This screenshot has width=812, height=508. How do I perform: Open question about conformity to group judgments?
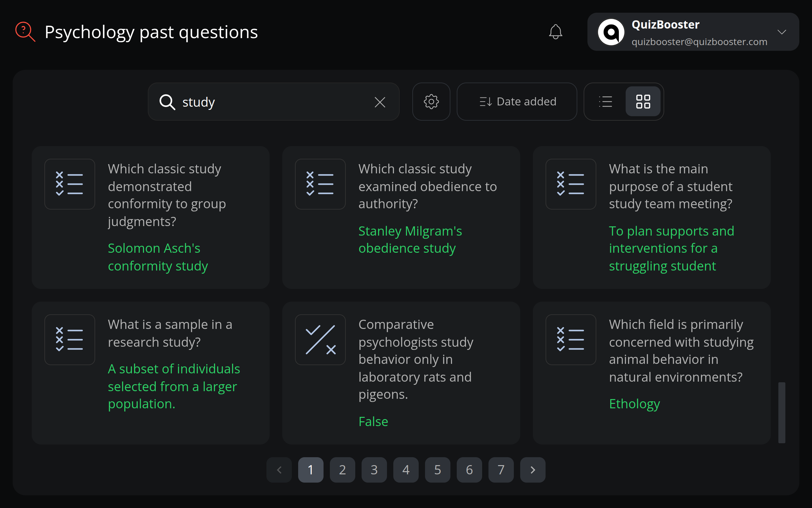coord(167,195)
